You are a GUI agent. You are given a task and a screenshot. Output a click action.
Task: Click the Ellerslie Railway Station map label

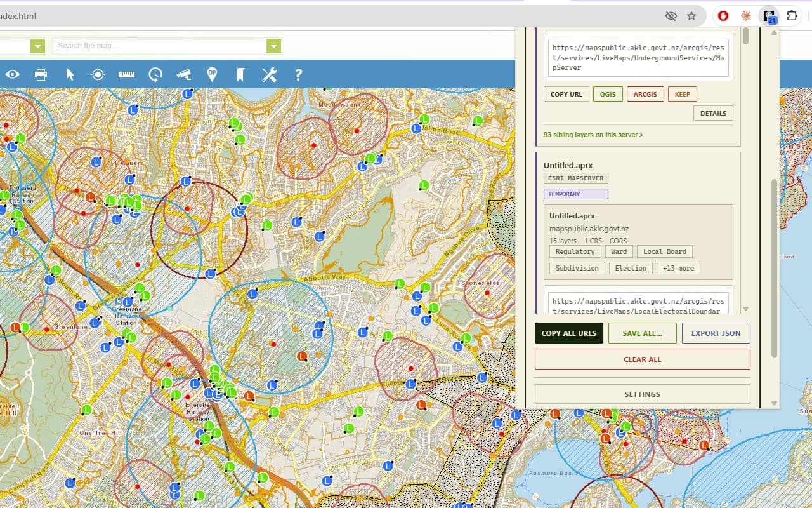(x=198, y=412)
